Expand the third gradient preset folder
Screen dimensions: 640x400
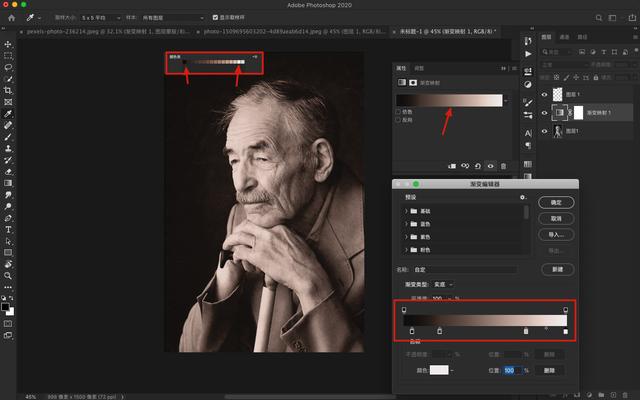(x=406, y=237)
